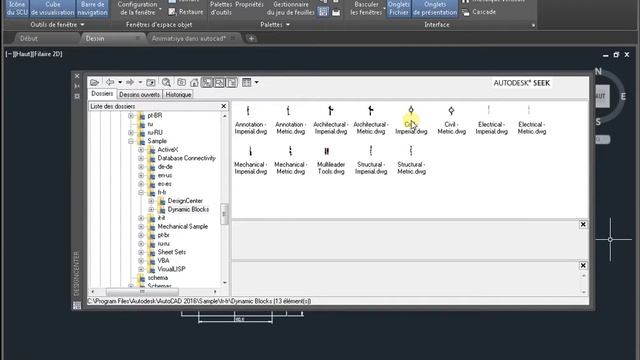
Task: Switch to the Historique tab
Action: click(178, 95)
